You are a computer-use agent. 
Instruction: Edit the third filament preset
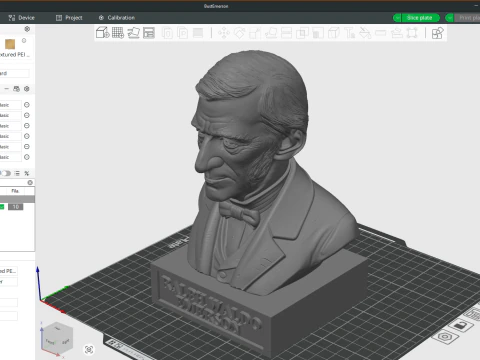27,126
